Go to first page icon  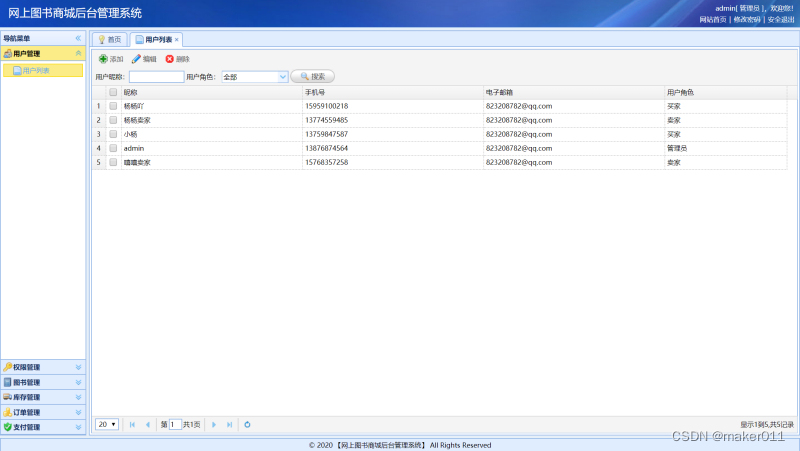(x=132, y=424)
